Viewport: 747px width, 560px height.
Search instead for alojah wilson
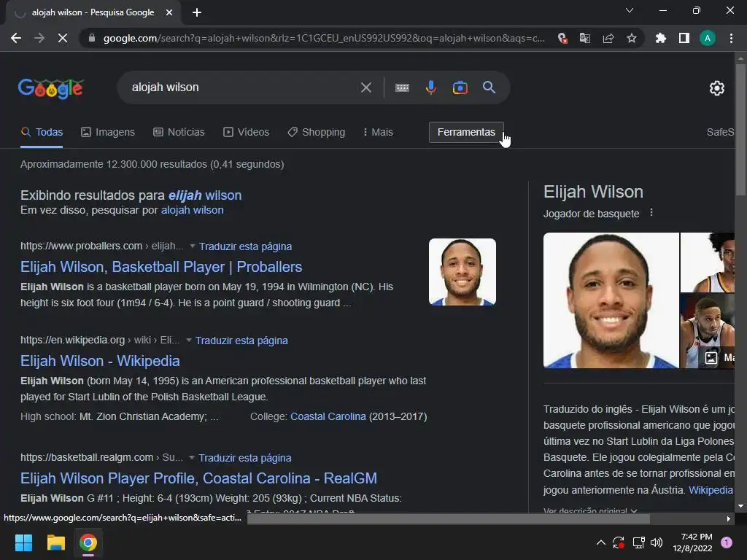click(x=192, y=210)
